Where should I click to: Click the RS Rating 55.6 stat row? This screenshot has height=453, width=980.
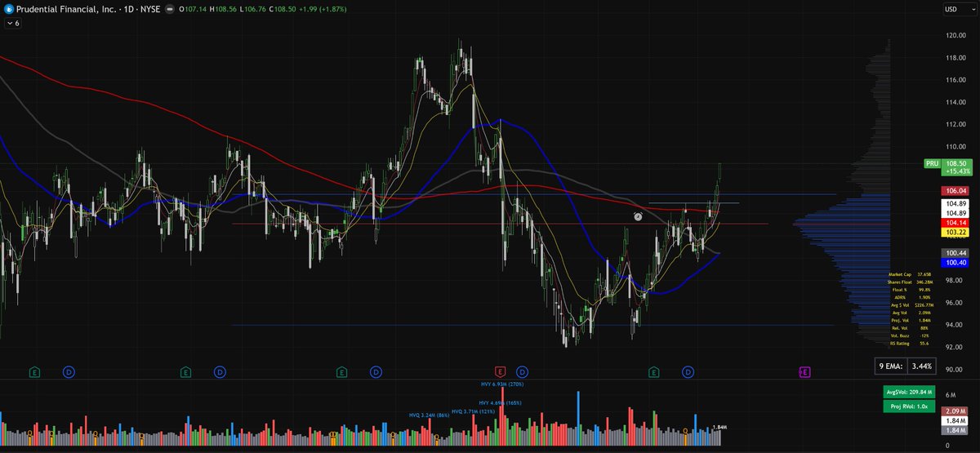[910, 344]
